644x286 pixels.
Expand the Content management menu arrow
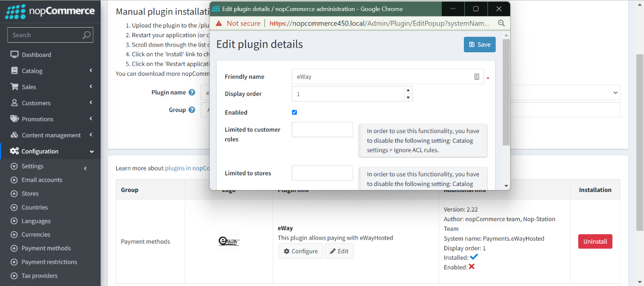pos(91,135)
